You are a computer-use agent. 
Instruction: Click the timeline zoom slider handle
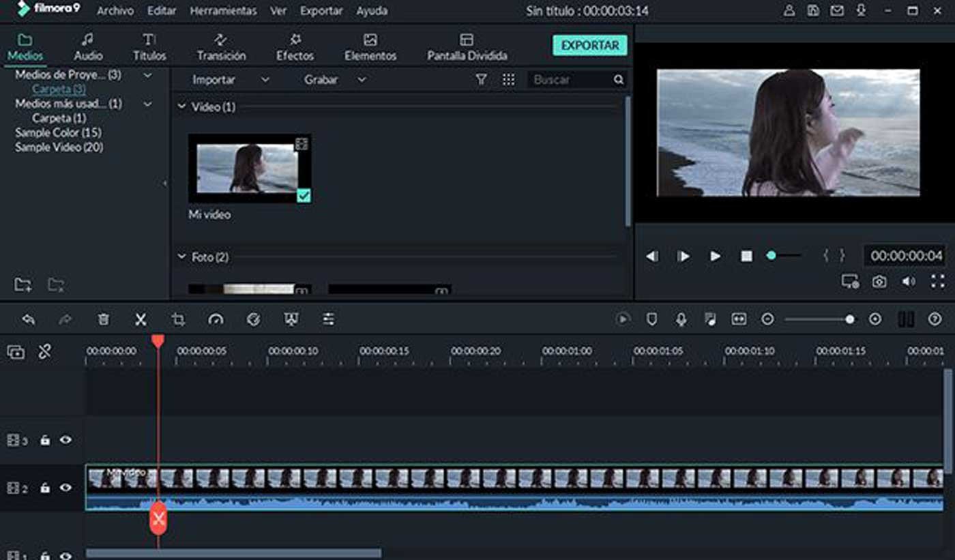pos(849,319)
